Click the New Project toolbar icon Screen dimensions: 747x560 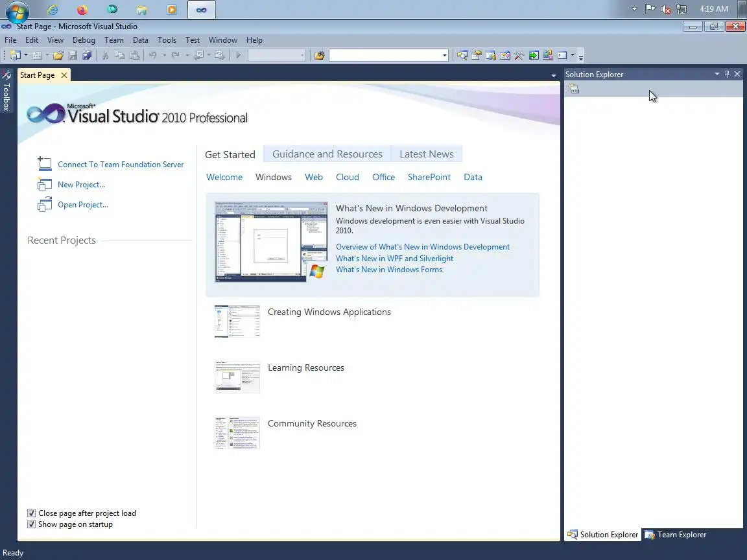pos(16,55)
